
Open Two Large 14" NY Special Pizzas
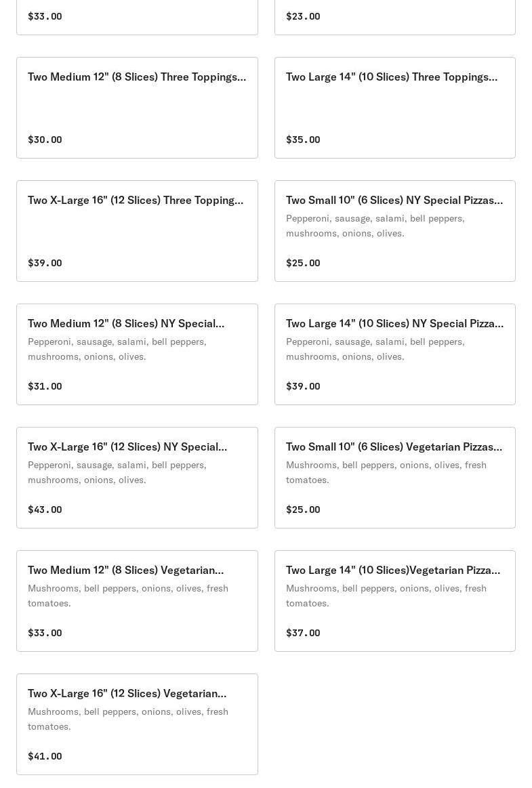pyautogui.click(x=394, y=324)
